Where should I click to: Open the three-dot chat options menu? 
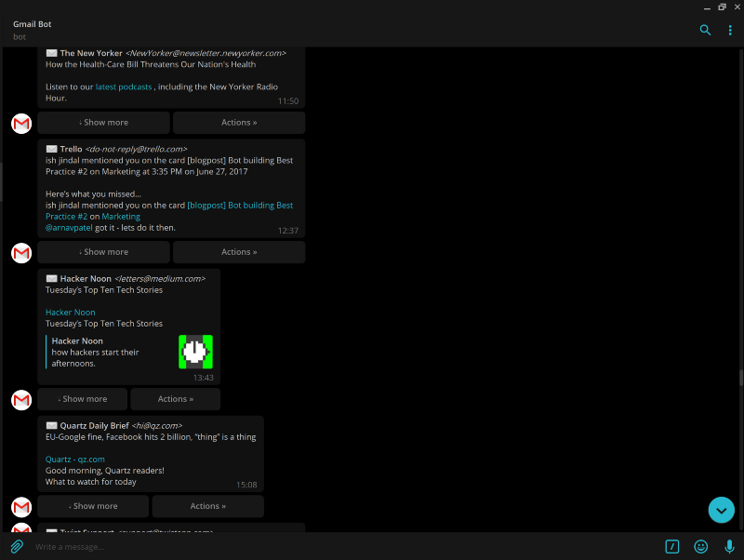coord(730,31)
